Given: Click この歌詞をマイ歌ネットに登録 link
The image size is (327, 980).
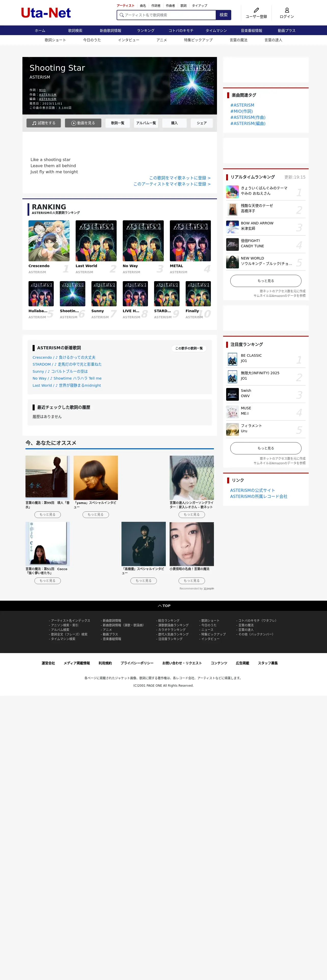Looking at the screenshot, I should [x=180, y=178].
